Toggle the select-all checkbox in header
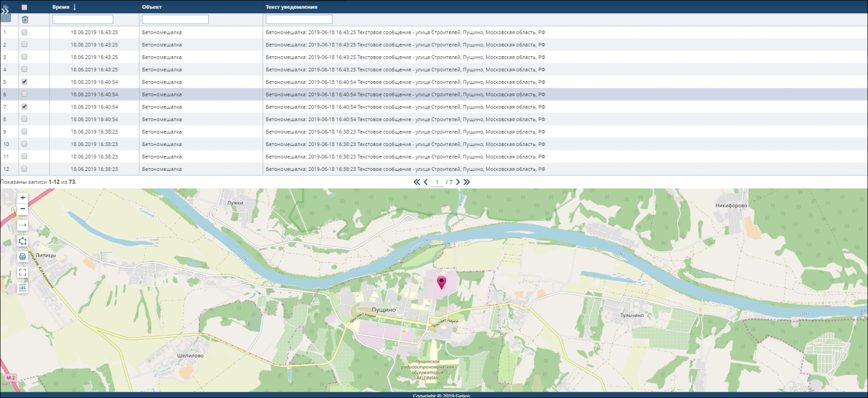Screen dimensions: 868x398 [24, 7]
